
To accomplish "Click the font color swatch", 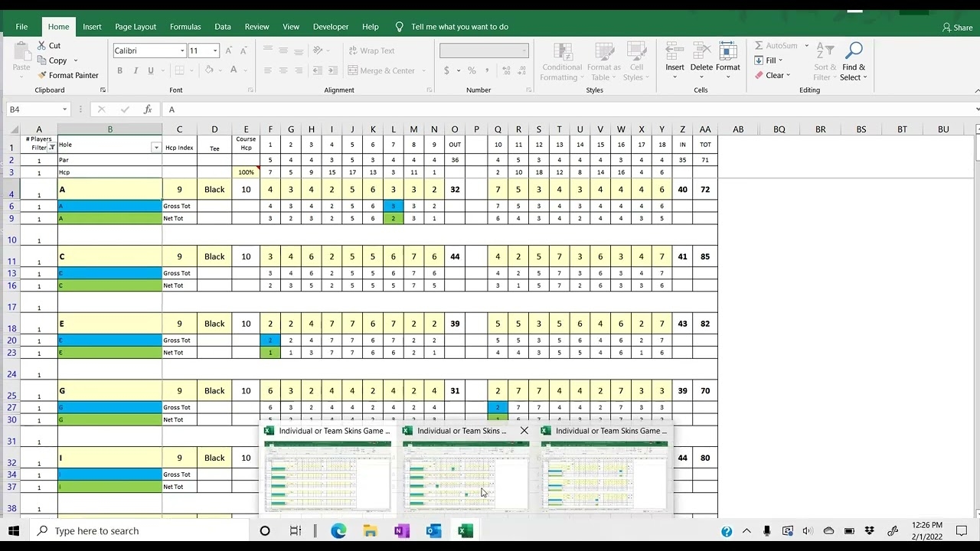I will click(x=233, y=70).
